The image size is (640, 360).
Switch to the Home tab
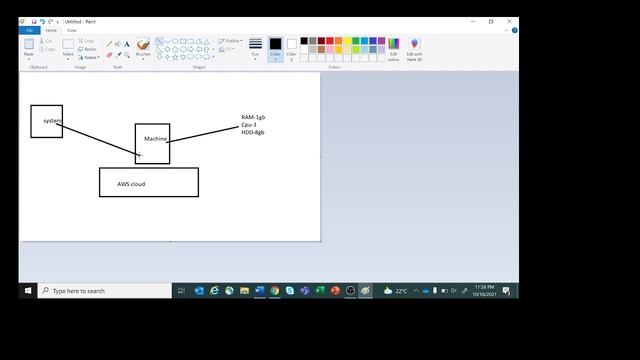pyautogui.click(x=51, y=31)
